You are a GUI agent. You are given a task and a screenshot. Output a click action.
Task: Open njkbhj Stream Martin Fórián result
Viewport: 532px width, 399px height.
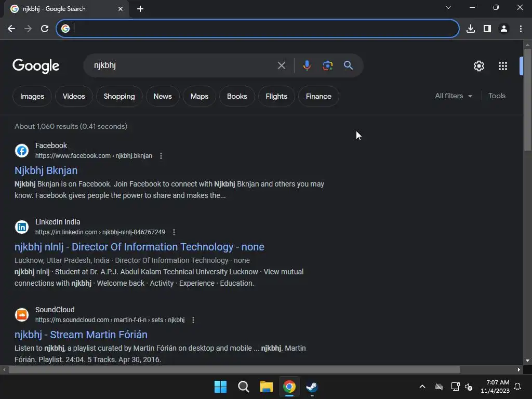(81, 335)
